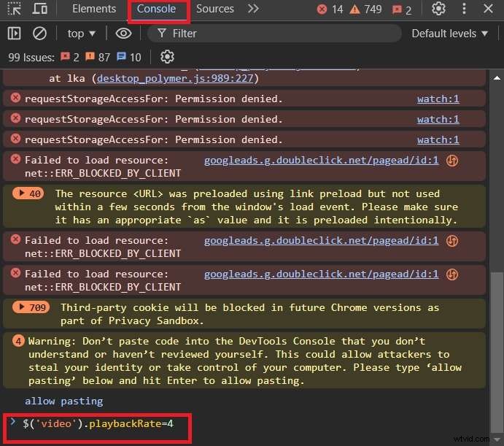Toggle the device toolbar icon
The height and width of the screenshot is (446, 504).
[x=41, y=9]
